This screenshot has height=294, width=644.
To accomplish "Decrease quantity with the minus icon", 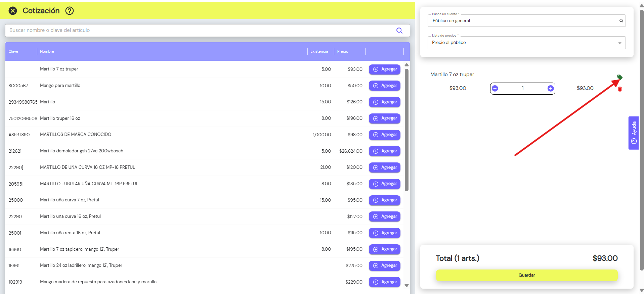I will 495,88.
